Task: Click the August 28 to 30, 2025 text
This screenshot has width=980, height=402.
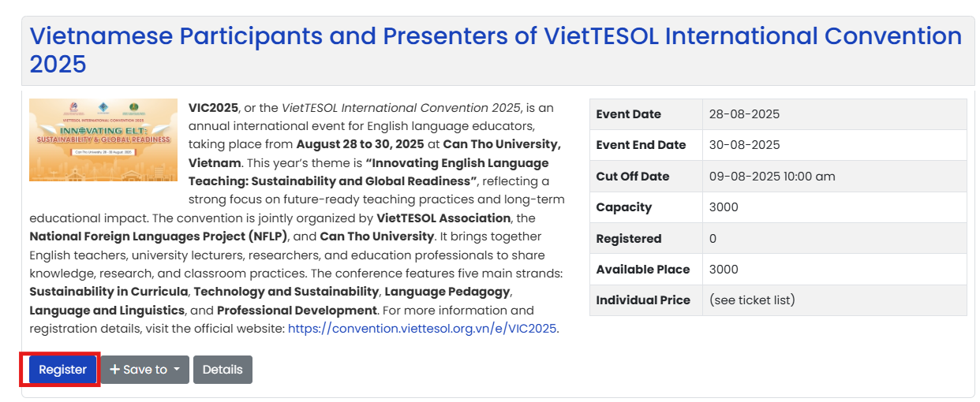Action: point(360,145)
